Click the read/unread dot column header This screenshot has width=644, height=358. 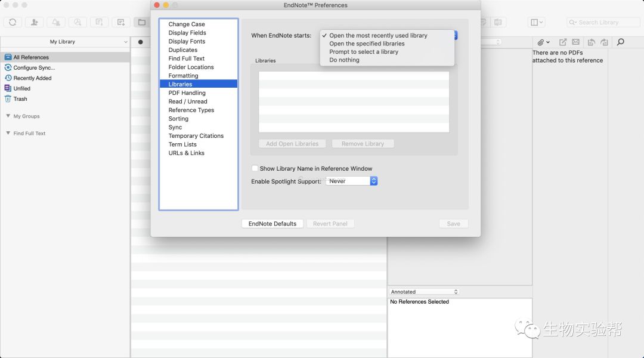tap(141, 42)
